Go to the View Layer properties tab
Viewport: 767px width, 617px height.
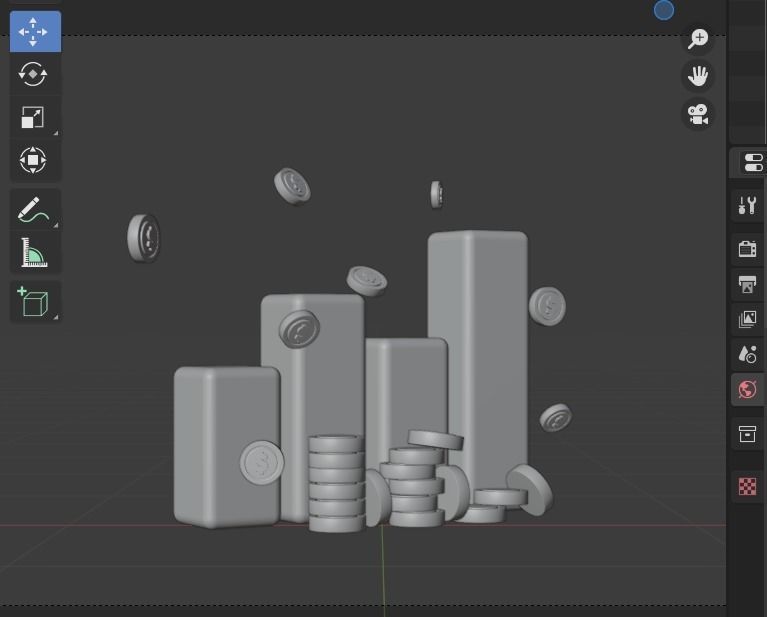(x=747, y=320)
